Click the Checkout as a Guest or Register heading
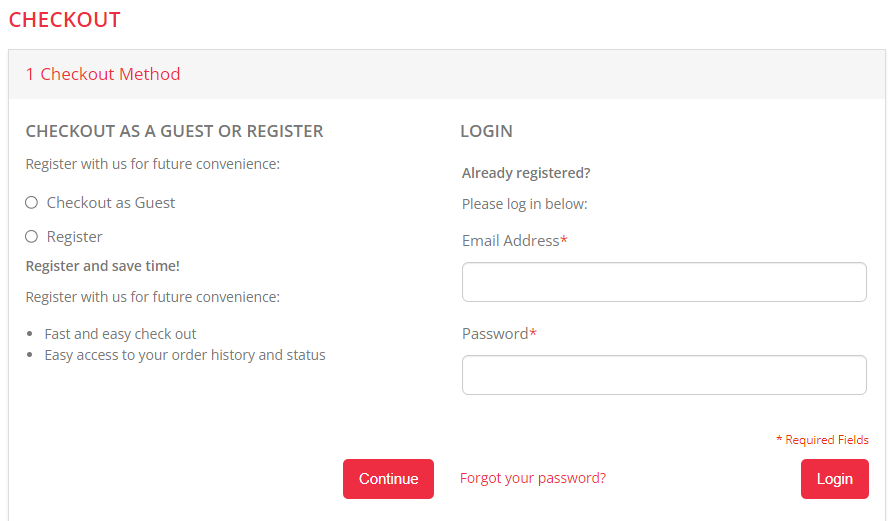896x521 pixels. (x=174, y=131)
